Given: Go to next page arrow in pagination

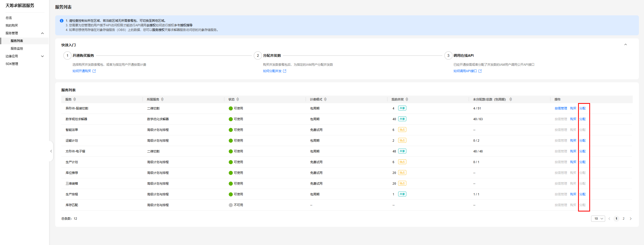Looking at the screenshot, I should tap(631, 219).
